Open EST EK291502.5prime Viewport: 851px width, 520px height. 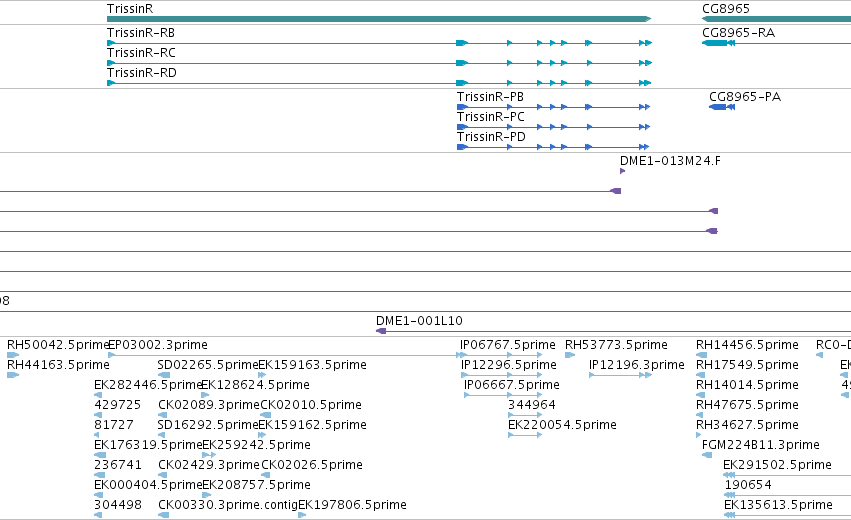coord(777,466)
